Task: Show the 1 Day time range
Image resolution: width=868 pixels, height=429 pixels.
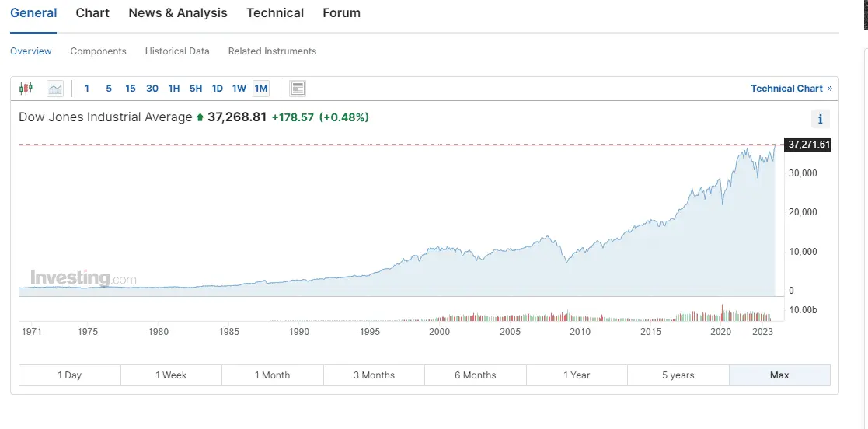Action: (x=70, y=375)
